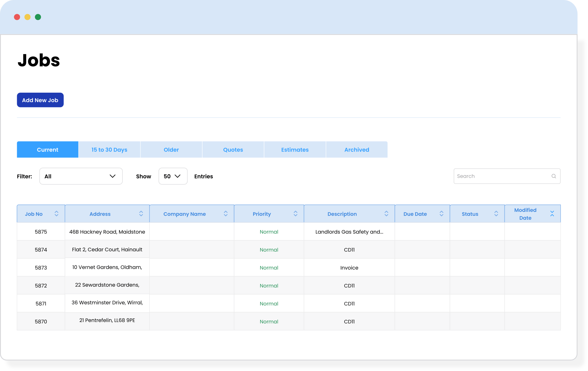Viewport: 588px width, 371px height.
Task: Toggle the Current filter tab active state
Action: click(x=48, y=149)
